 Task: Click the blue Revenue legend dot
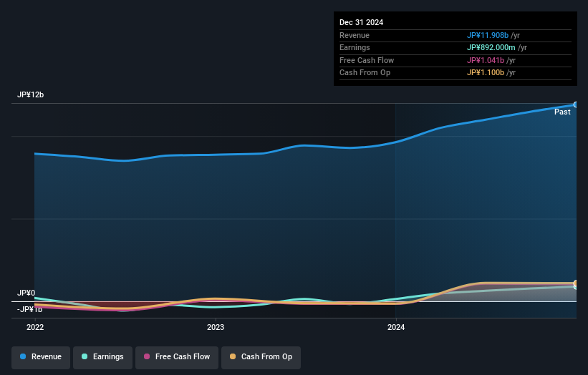(23, 356)
